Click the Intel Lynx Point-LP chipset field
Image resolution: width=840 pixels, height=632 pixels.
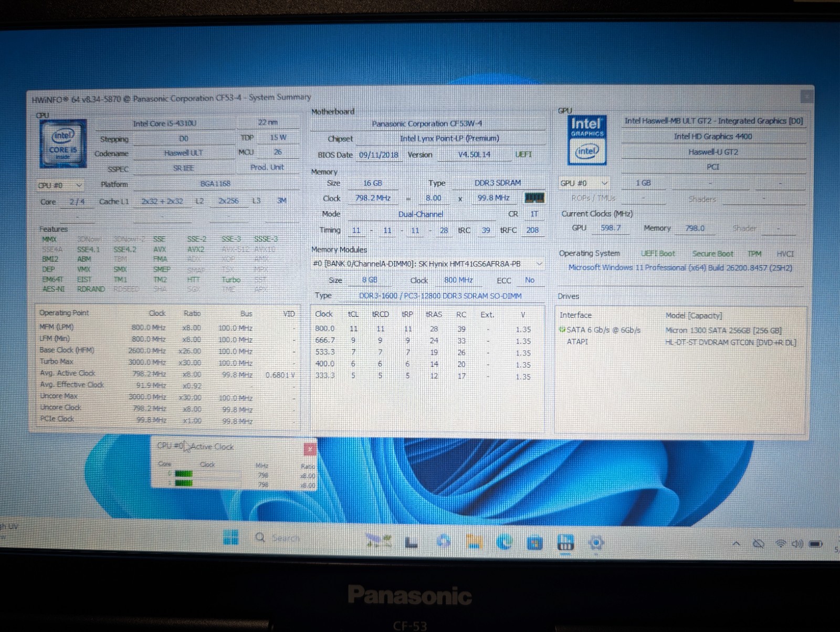click(449, 139)
